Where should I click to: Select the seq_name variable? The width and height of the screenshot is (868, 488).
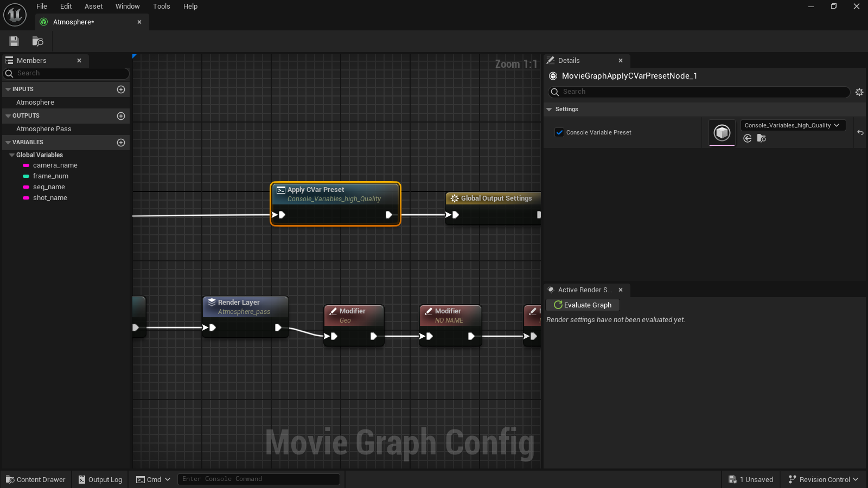click(49, 187)
